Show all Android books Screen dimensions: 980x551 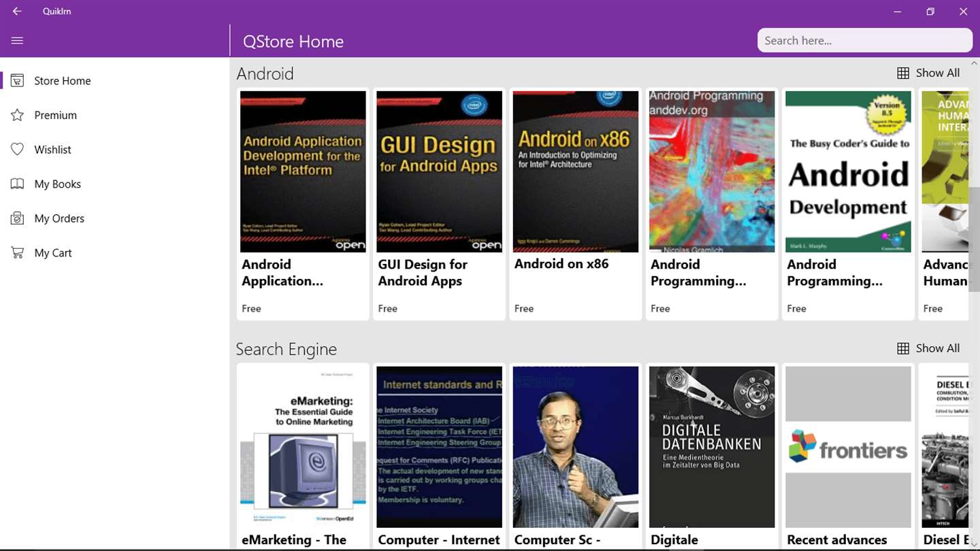(928, 73)
